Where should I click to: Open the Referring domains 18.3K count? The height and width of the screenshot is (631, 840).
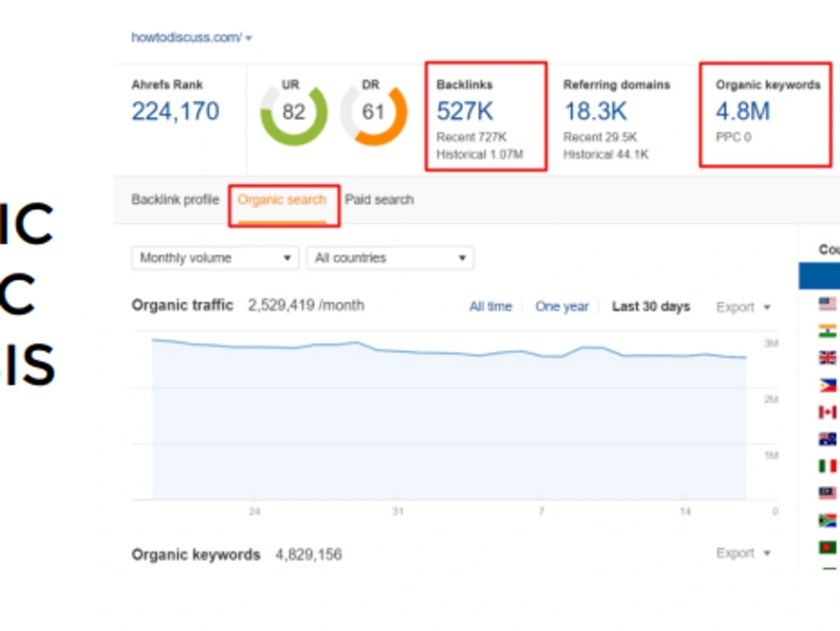click(x=596, y=112)
